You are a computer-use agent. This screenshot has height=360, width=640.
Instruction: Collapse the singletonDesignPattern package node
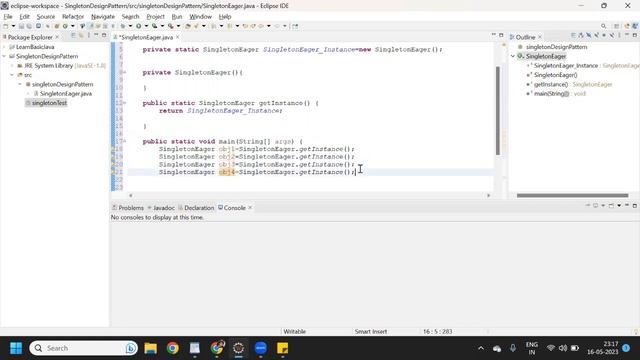click(20, 84)
